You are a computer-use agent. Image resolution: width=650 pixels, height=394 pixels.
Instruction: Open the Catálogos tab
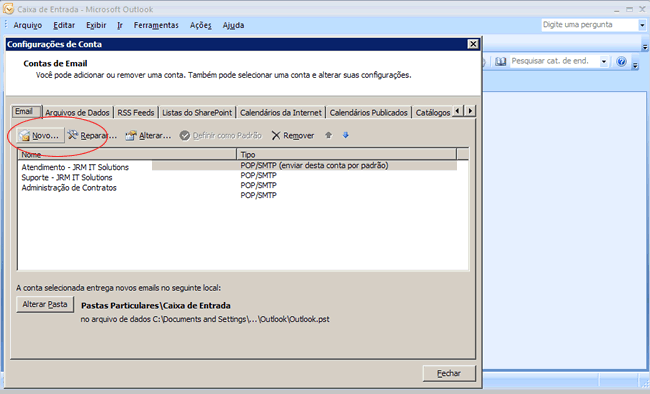click(432, 112)
